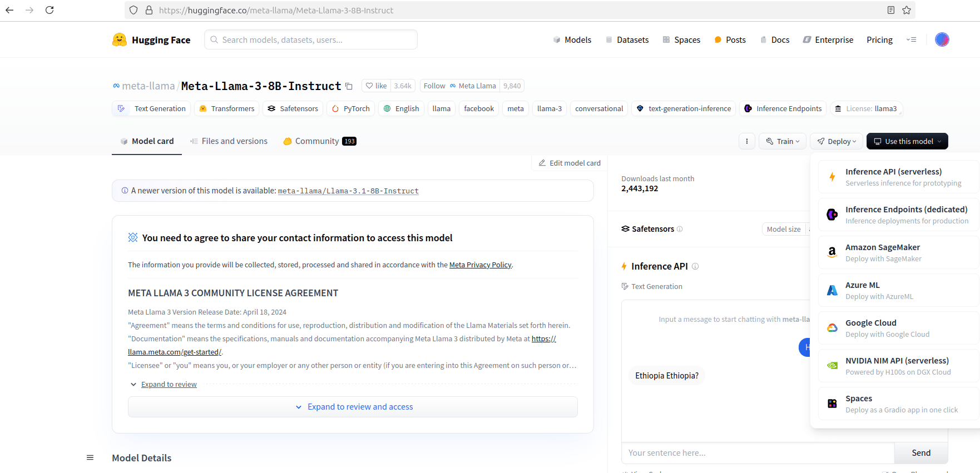The image size is (980, 473).
Task: Focus the search models input field
Action: tap(311, 39)
